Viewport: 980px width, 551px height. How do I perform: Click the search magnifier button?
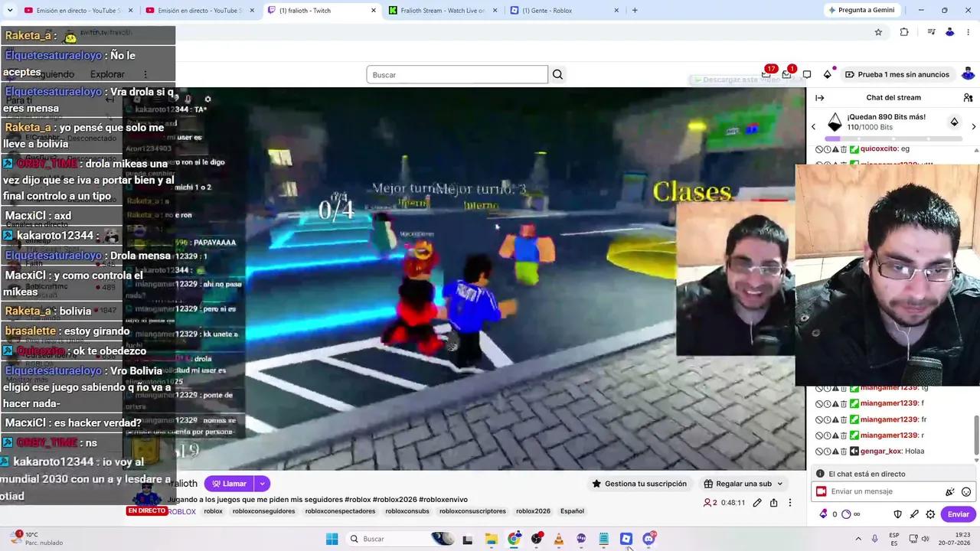click(x=557, y=74)
